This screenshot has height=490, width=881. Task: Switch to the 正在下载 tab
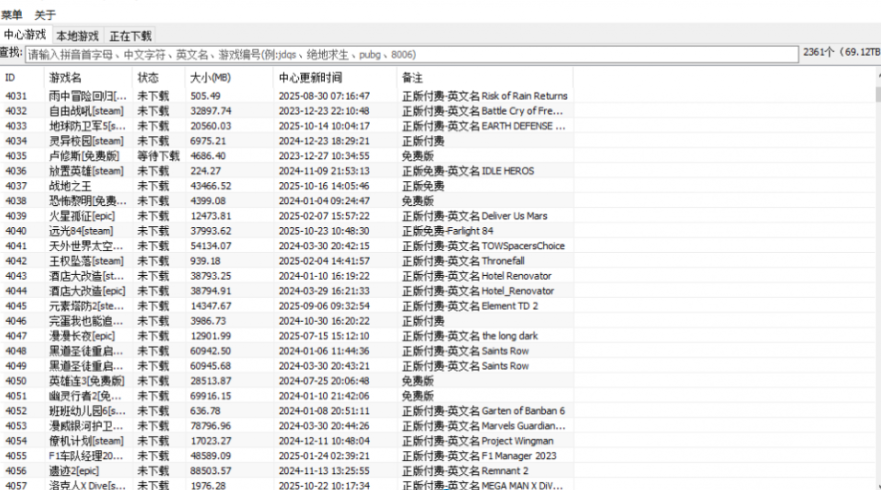point(130,36)
